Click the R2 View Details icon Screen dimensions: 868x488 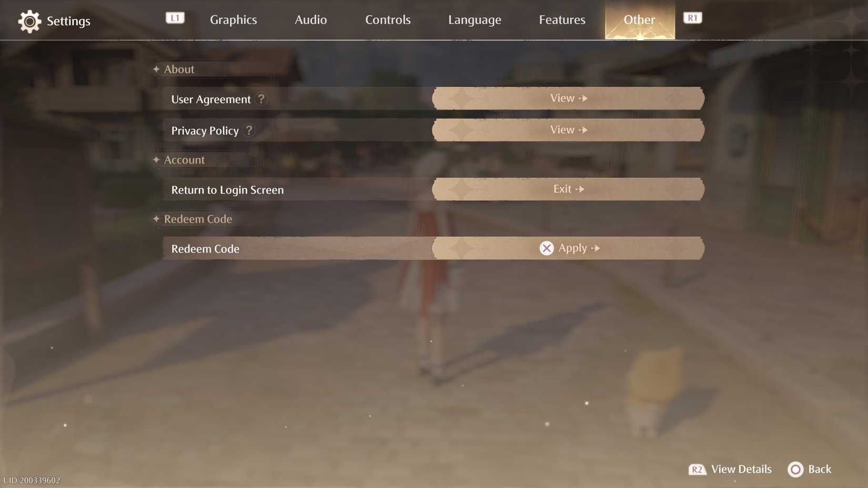pos(697,470)
